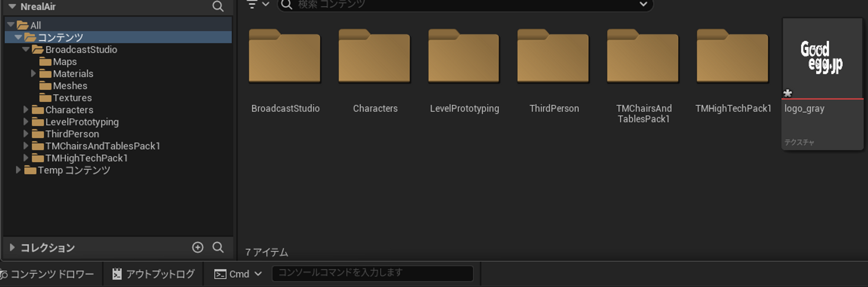Expand the ThirdPerson tree folder
868x287 pixels.
point(26,134)
